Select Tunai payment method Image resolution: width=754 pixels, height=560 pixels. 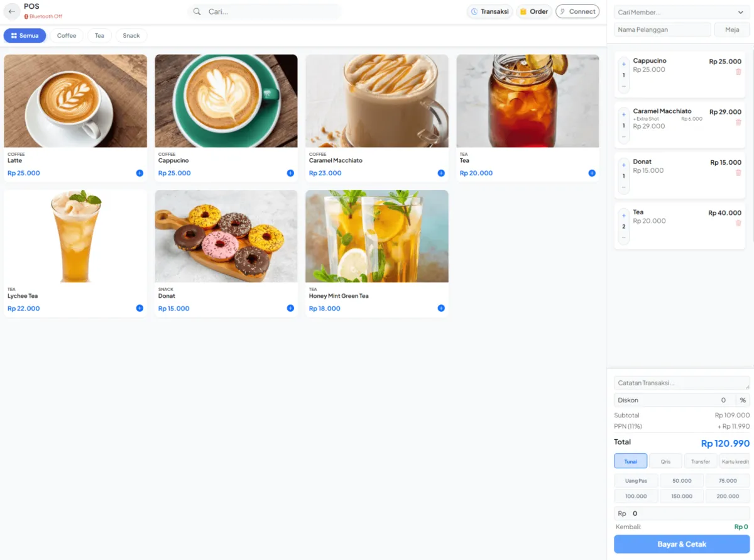tap(630, 461)
